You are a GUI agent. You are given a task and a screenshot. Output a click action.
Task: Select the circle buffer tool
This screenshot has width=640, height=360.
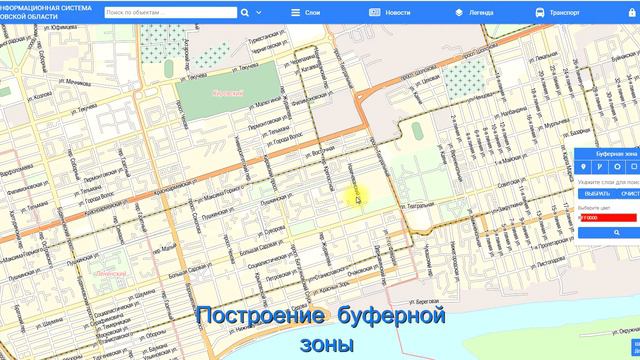617,167
